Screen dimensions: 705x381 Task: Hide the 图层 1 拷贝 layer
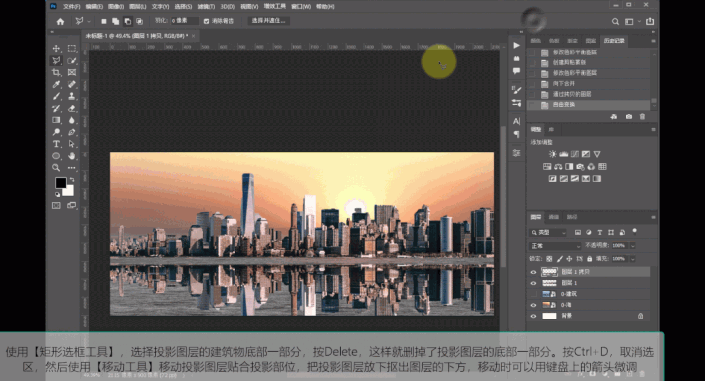pyautogui.click(x=533, y=272)
